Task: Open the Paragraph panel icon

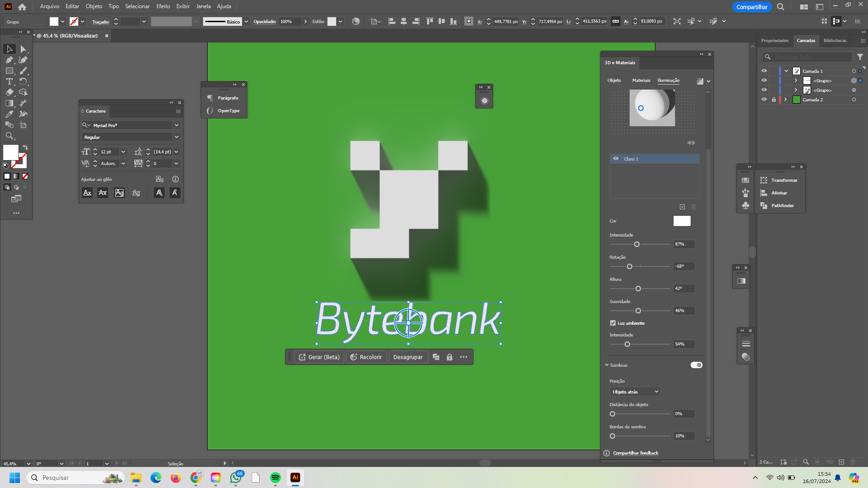Action: click(210, 98)
